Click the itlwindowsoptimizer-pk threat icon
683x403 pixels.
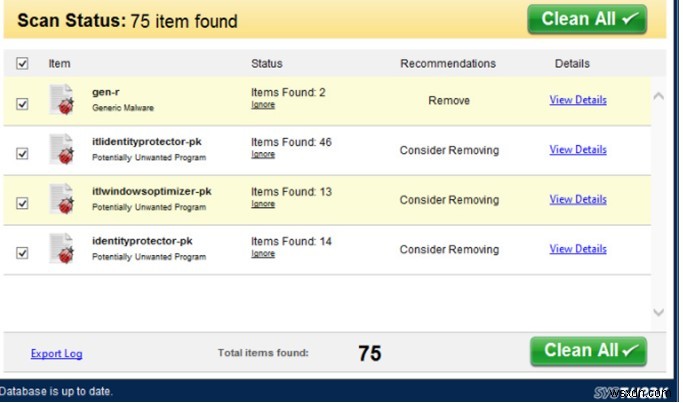pyautogui.click(x=62, y=199)
